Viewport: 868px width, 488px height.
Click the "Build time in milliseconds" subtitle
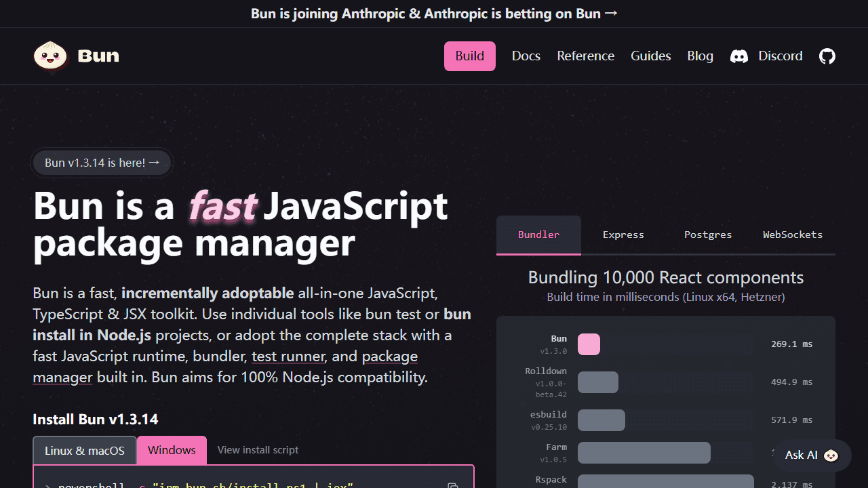click(666, 297)
